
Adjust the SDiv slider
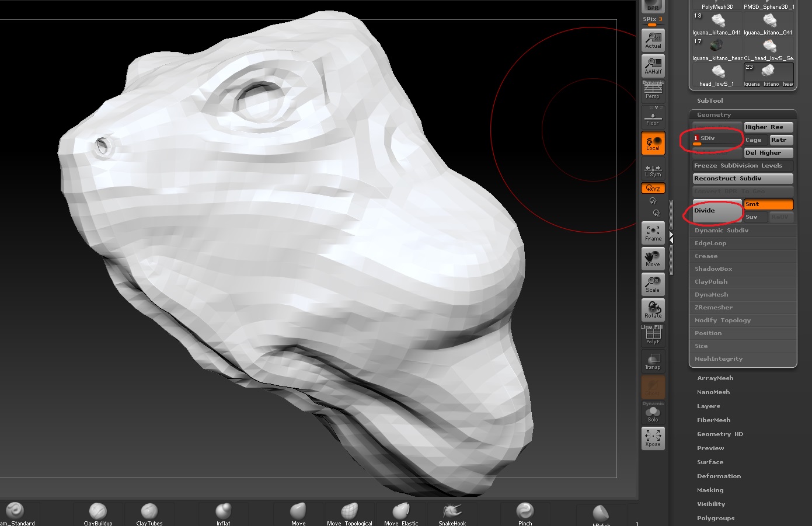(717, 138)
